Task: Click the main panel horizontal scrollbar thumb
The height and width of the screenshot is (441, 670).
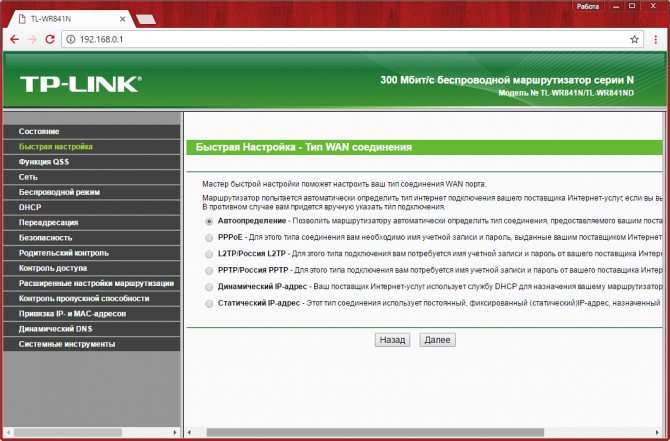Action: point(375,432)
